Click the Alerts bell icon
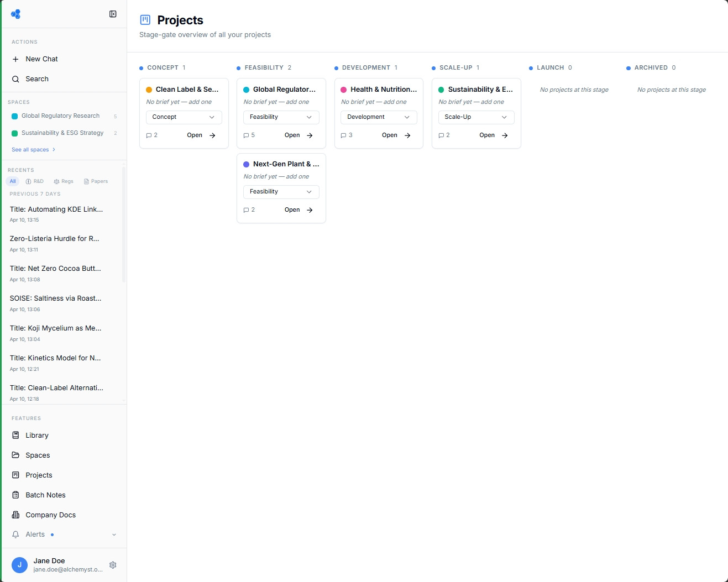 [x=15, y=534]
